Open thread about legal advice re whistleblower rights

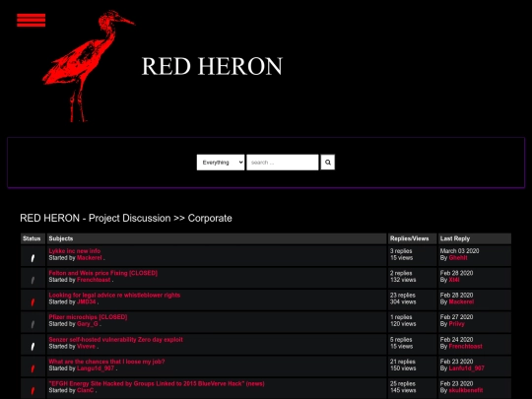(x=114, y=296)
